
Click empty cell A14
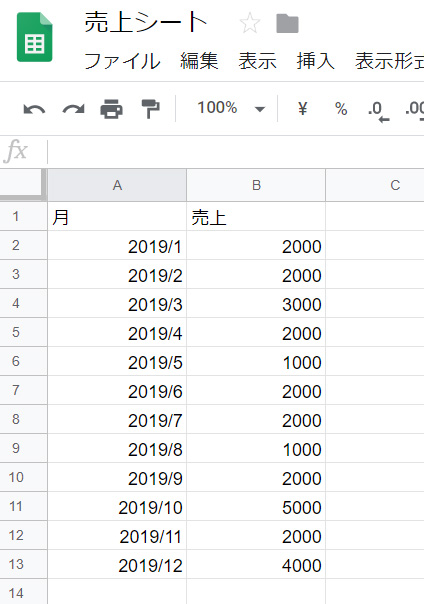click(x=117, y=592)
